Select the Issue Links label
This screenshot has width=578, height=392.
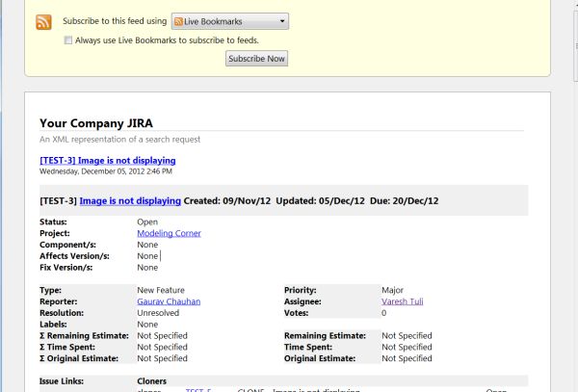[62, 381]
